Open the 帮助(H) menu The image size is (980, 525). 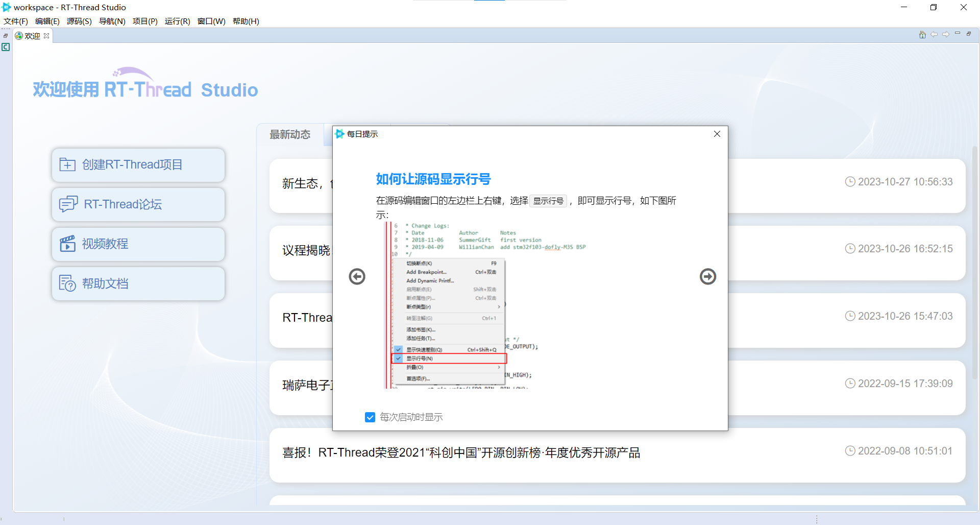pyautogui.click(x=246, y=21)
